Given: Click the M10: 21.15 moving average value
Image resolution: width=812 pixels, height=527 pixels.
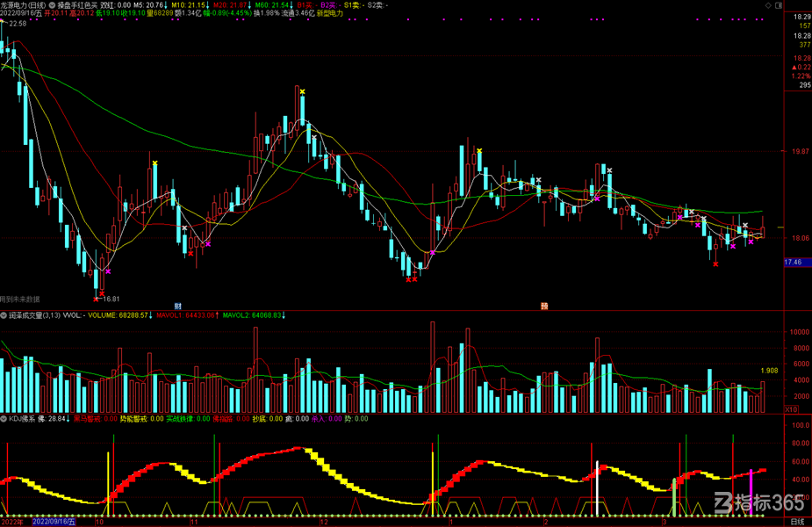Looking at the screenshot, I should point(190,5).
